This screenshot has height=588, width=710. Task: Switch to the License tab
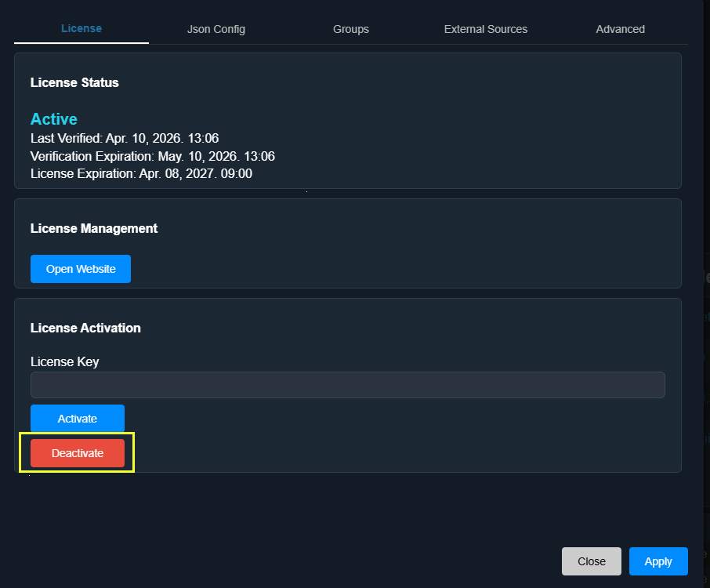tap(82, 29)
